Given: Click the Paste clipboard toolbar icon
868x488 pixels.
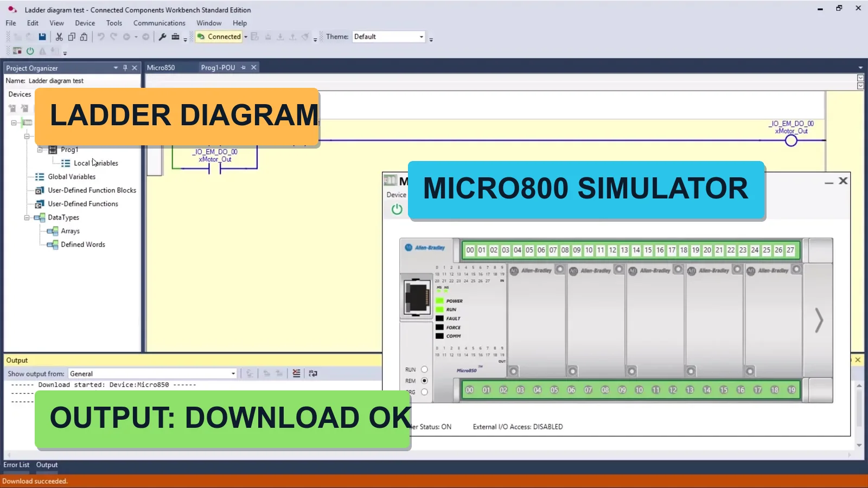Looking at the screenshot, I should (84, 37).
